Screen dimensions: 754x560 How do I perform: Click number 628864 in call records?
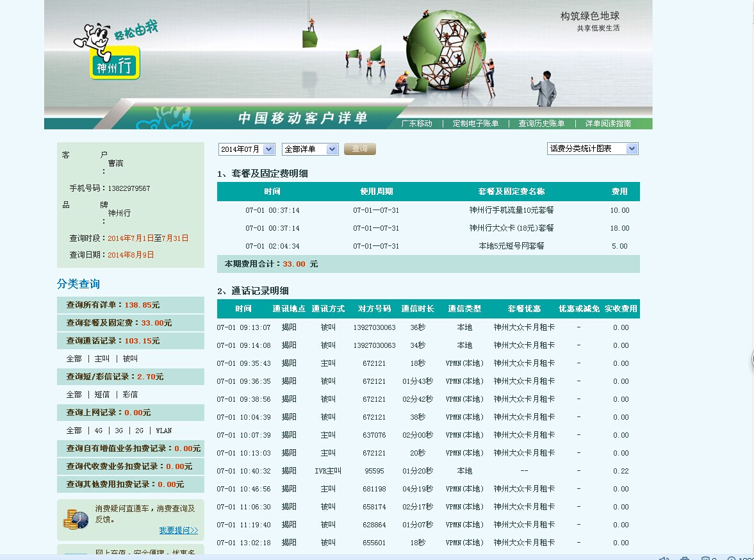click(374, 525)
